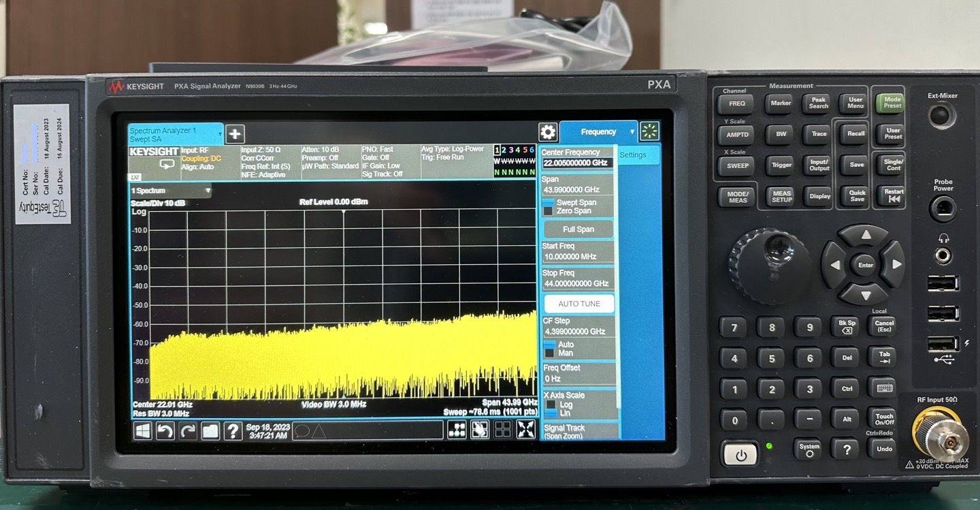Tap the full-screen expand arrows icon
This screenshot has height=510, width=980.
525,429
